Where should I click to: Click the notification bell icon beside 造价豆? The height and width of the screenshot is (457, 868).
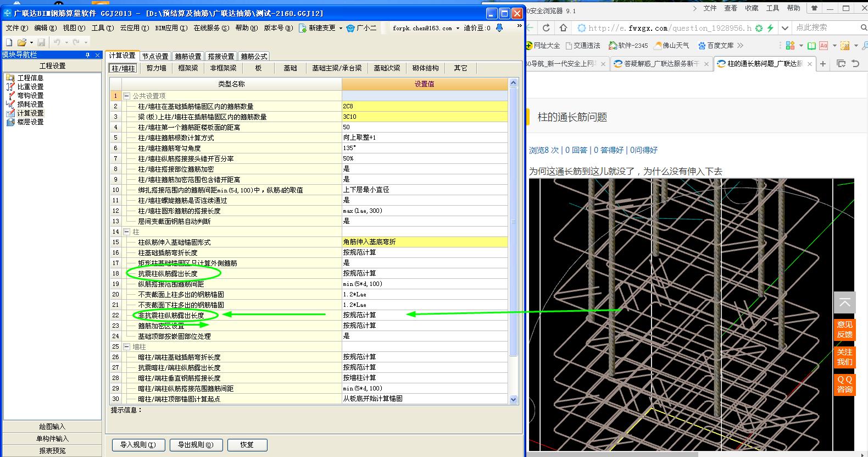tap(499, 28)
